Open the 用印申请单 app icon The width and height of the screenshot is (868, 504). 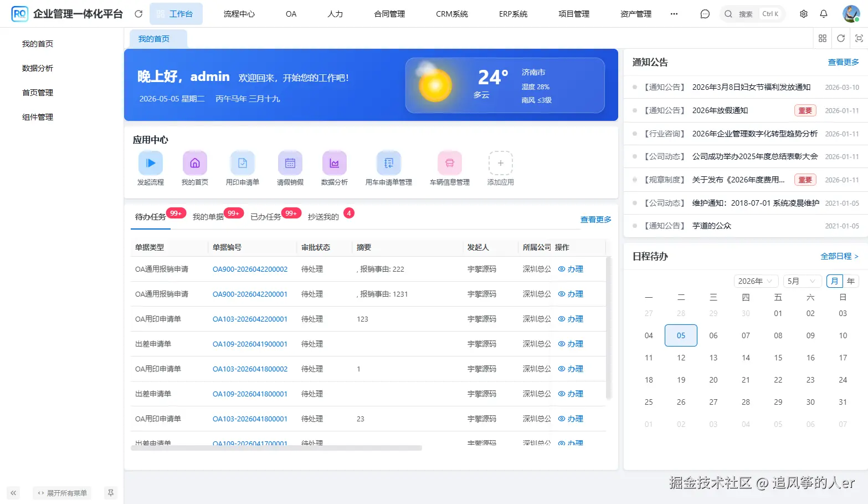(x=243, y=163)
